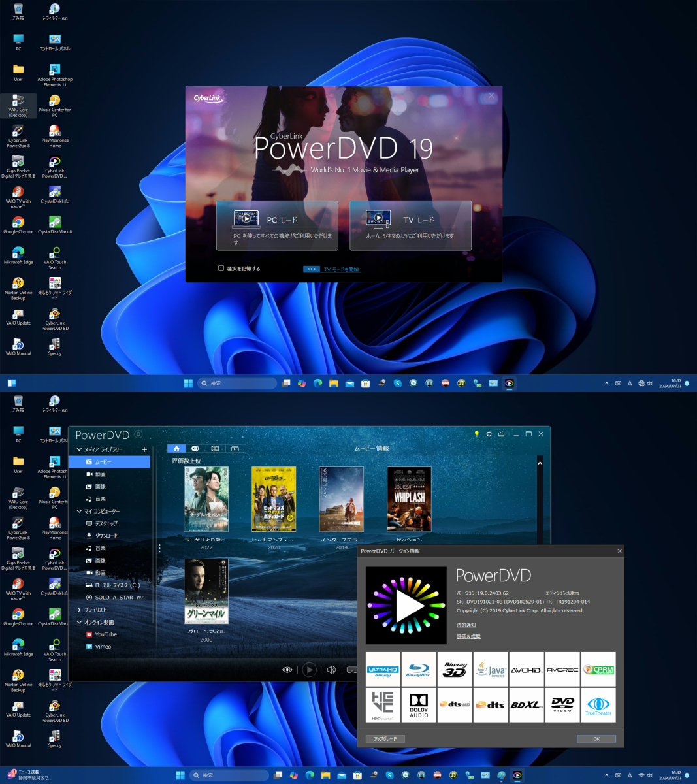Click the three-dot sidebar splitter handle
This screenshot has width=697, height=784.
coord(159,549)
